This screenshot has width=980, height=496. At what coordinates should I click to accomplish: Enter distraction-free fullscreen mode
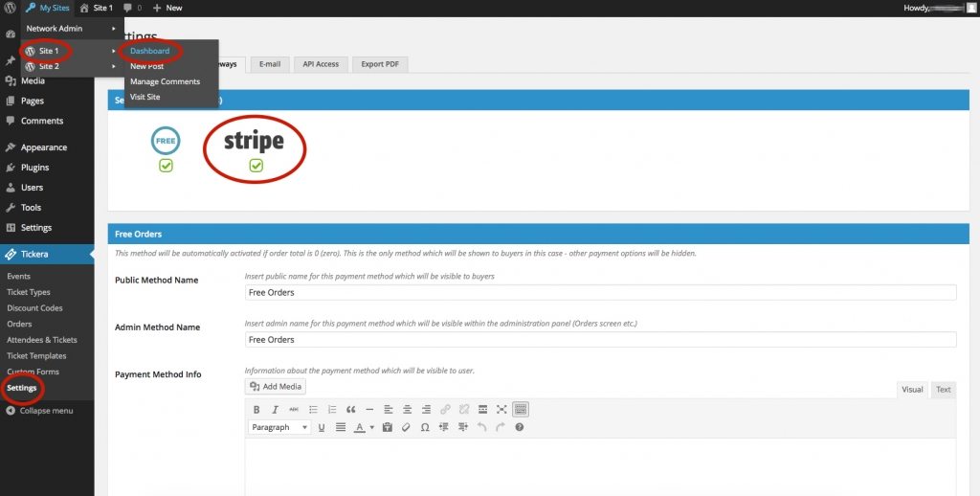(501, 410)
